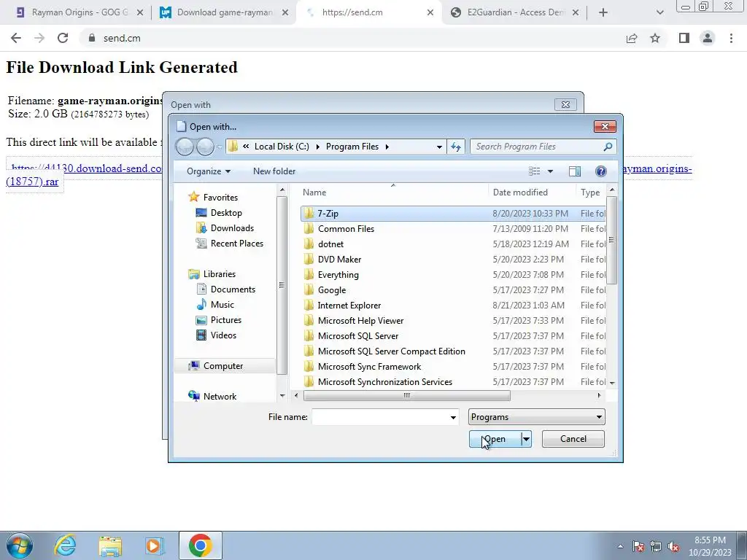Image resolution: width=747 pixels, height=560 pixels.
Task: Click the help question mark icon
Action: pos(601,171)
